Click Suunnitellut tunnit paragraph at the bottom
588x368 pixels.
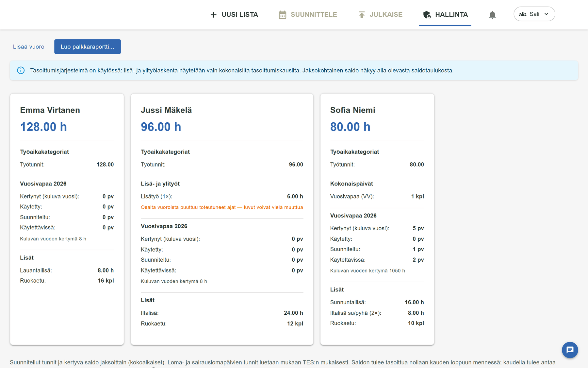click(283, 362)
